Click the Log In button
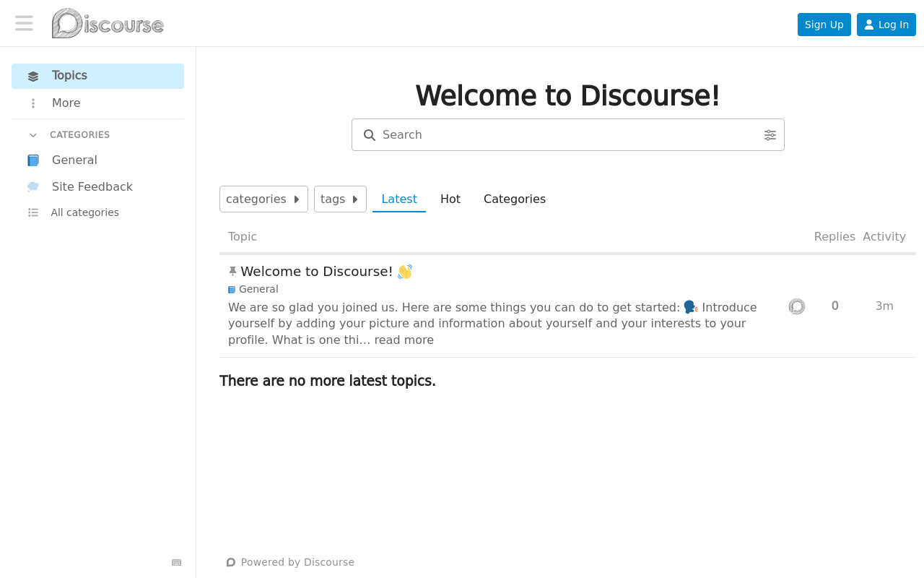924x578 pixels. 886,25
